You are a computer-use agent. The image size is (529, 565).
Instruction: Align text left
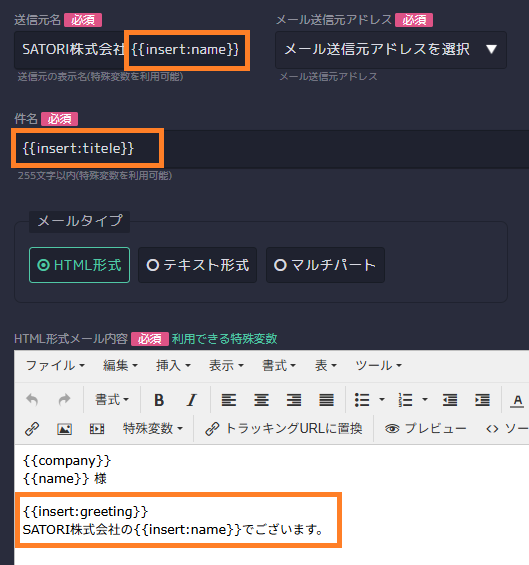coord(229,400)
